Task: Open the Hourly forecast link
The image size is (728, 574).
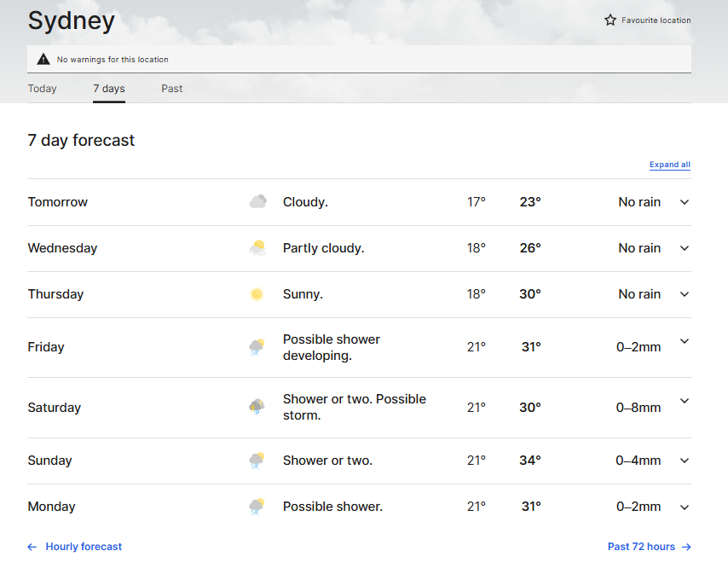Action: [x=84, y=547]
